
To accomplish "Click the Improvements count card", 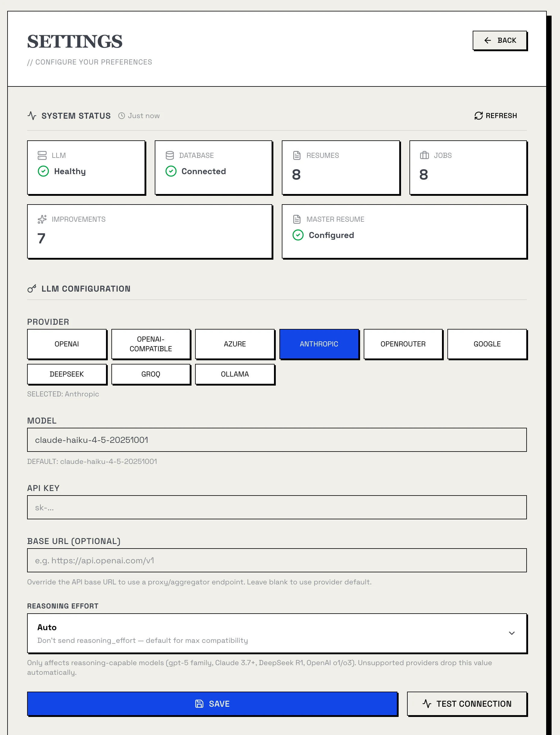I will (150, 231).
